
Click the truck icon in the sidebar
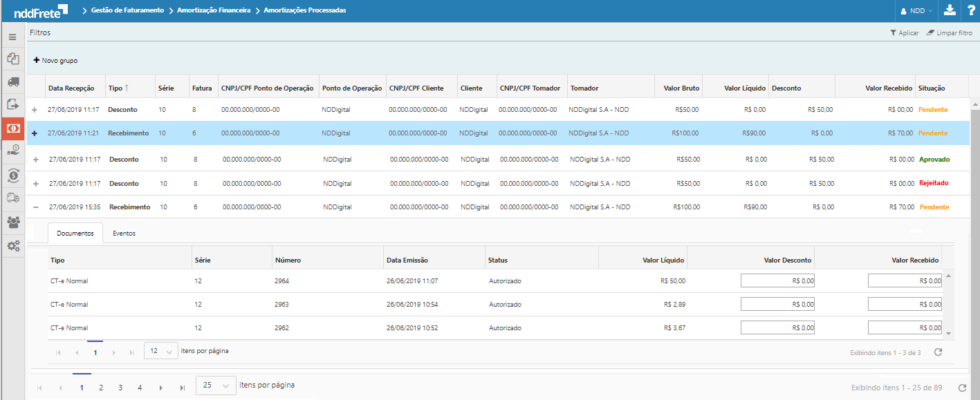(x=12, y=82)
